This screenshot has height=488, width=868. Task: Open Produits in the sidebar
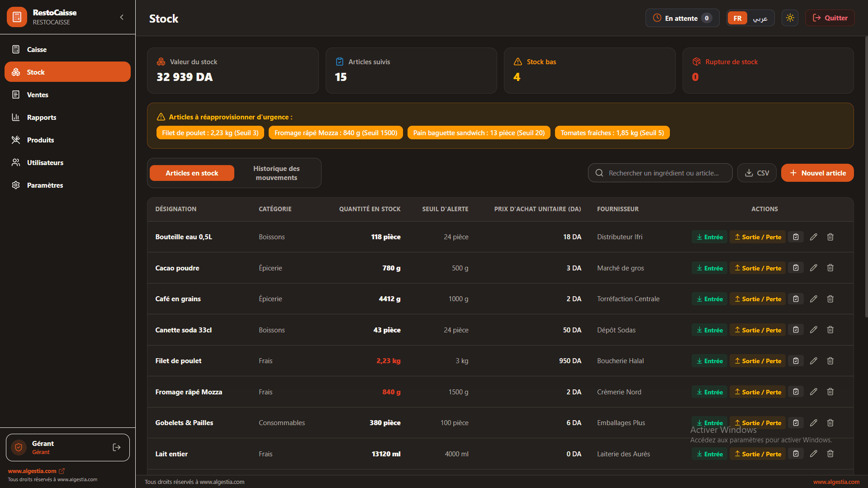67,140
